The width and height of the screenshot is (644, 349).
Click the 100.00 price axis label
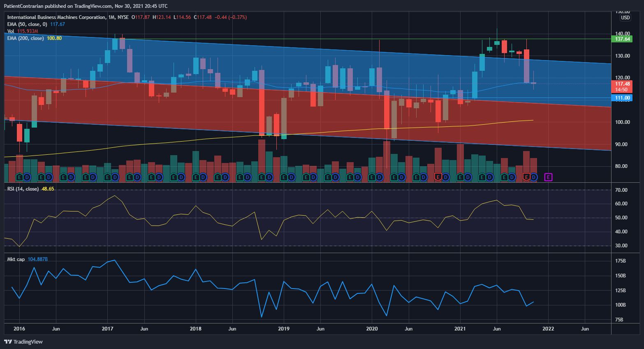pyautogui.click(x=622, y=122)
